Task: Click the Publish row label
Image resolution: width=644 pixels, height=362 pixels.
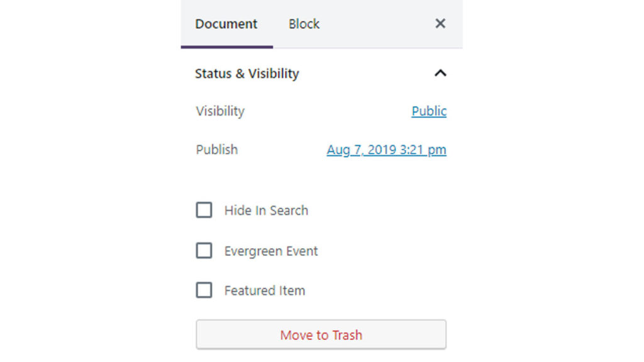Action: click(x=217, y=150)
